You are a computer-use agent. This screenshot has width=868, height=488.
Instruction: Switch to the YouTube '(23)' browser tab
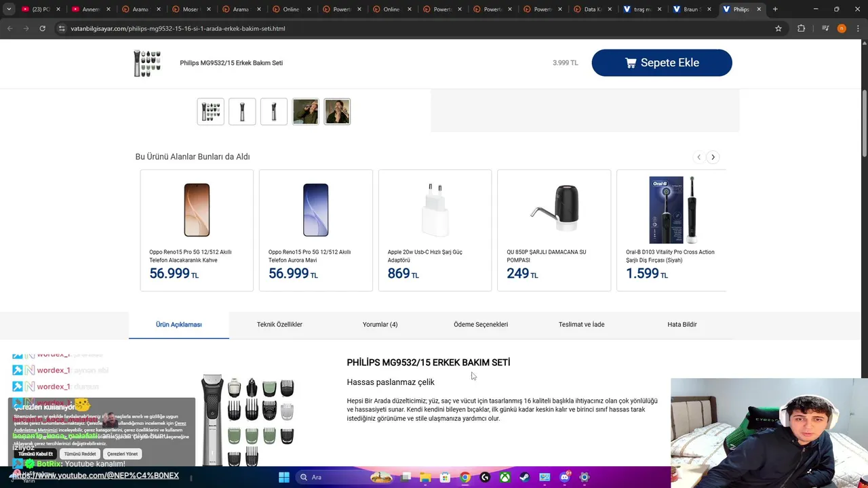41,9
